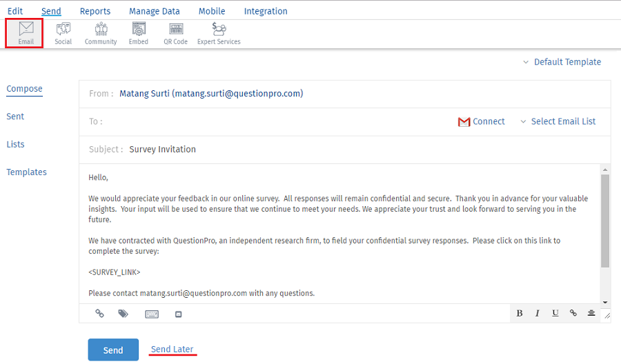The height and width of the screenshot is (364, 621).
Task: Add hyperlink from the formatting toolbar
Action: pyautogui.click(x=573, y=313)
